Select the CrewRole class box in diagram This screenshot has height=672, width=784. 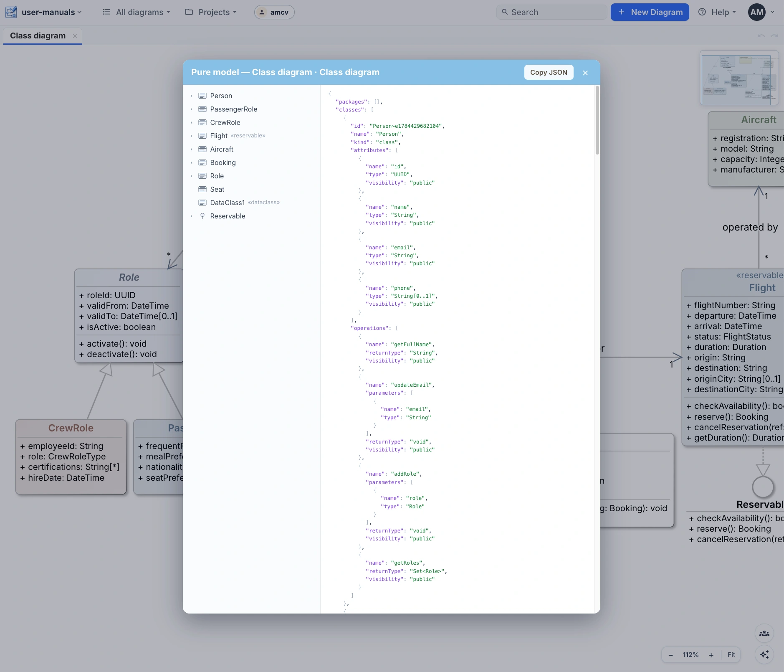(x=71, y=457)
